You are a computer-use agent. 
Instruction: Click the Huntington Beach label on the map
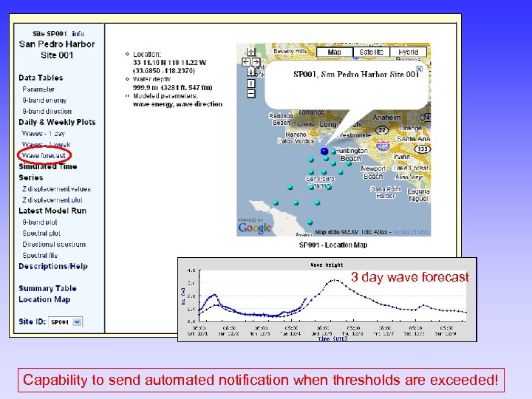coord(351,154)
